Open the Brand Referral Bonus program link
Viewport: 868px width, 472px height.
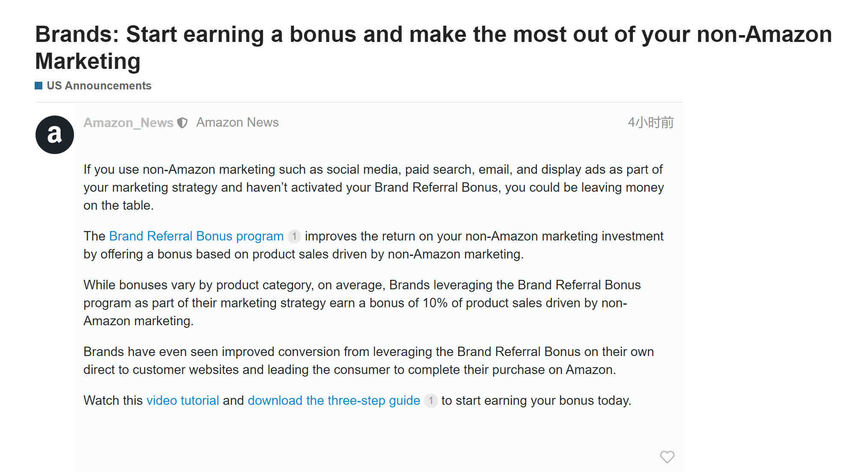(x=196, y=236)
